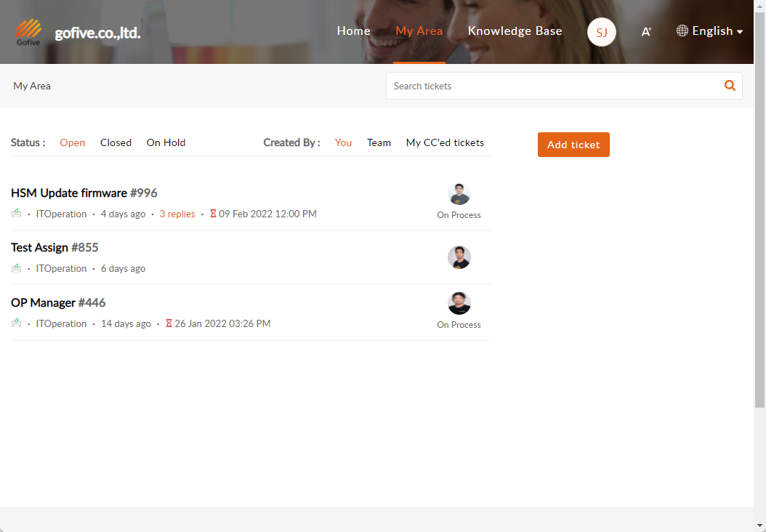Click the Search tickets input field
This screenshot has height=532, width=766.
coord(552,86)
